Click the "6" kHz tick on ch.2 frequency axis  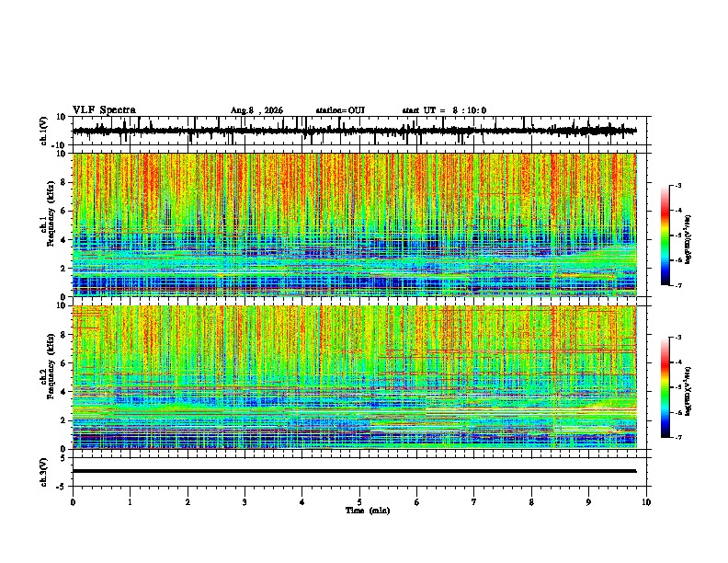click(x=63, y=362)
